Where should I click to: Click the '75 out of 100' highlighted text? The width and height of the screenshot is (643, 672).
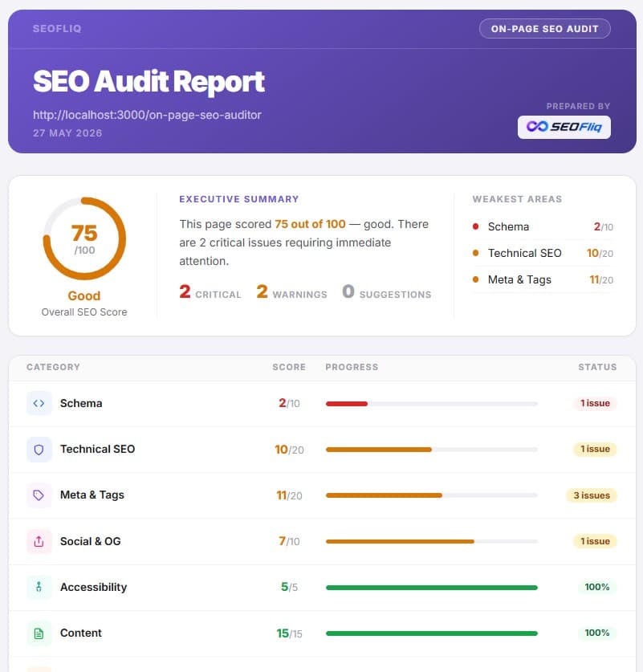tap(310, 224)
